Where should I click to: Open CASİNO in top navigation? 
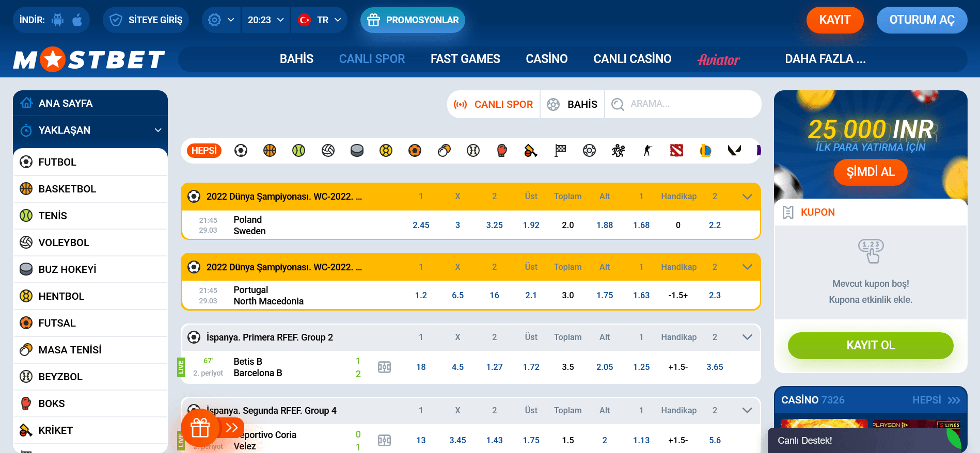(547, 59)
